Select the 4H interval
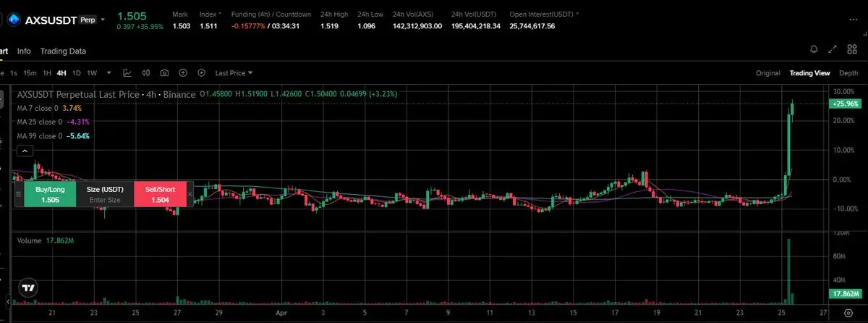The height and width of the screenshot is (323, 868). (x=61, y=72)
